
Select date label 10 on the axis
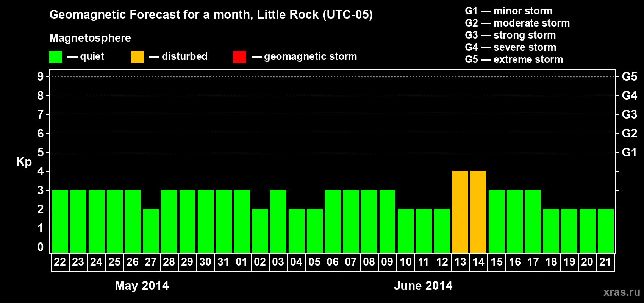tap(406, 262)
